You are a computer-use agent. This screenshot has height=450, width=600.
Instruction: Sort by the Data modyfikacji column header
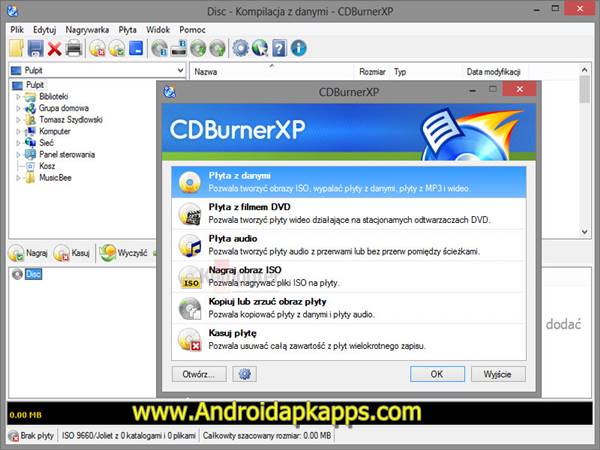(493, 72)
